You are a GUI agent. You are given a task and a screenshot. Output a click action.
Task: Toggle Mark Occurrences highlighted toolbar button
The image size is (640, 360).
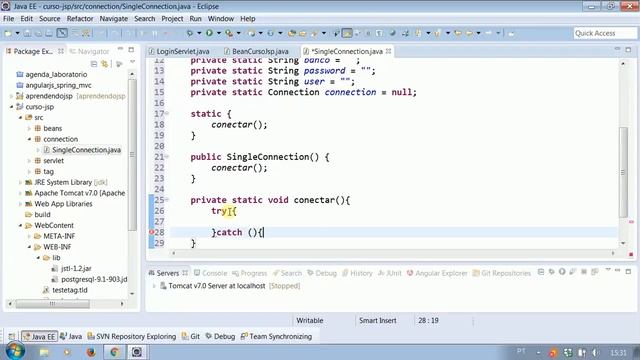click(x=347, y=33)
